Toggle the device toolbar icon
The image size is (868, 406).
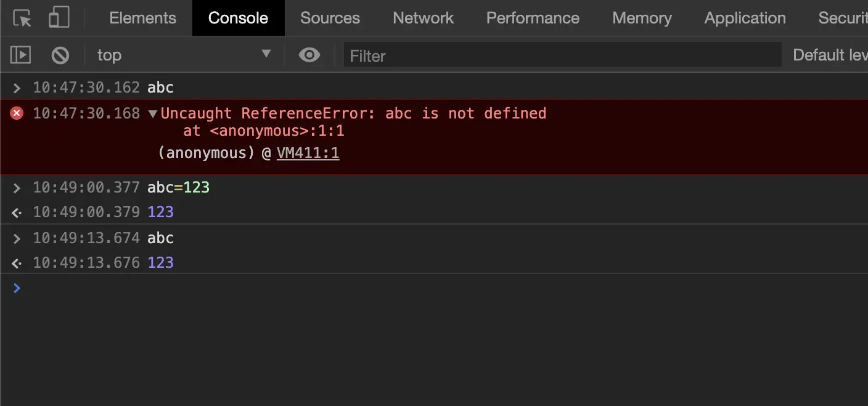coord(59,19)
